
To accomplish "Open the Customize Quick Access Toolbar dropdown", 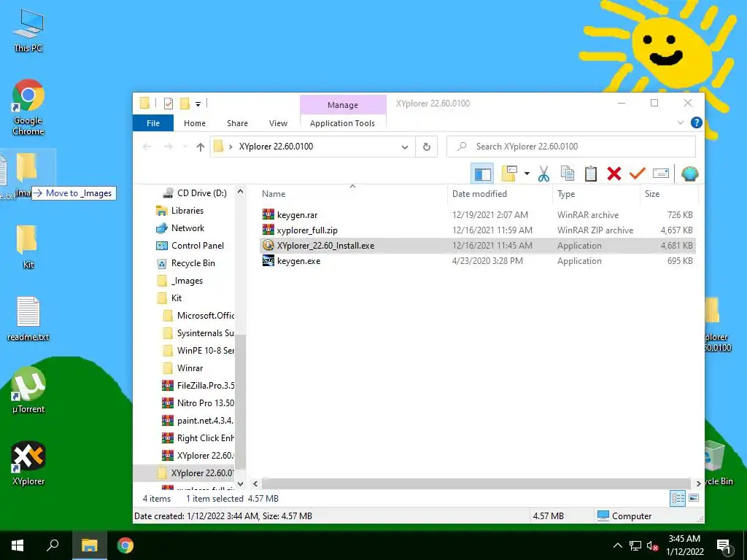I will pos(198,104).
